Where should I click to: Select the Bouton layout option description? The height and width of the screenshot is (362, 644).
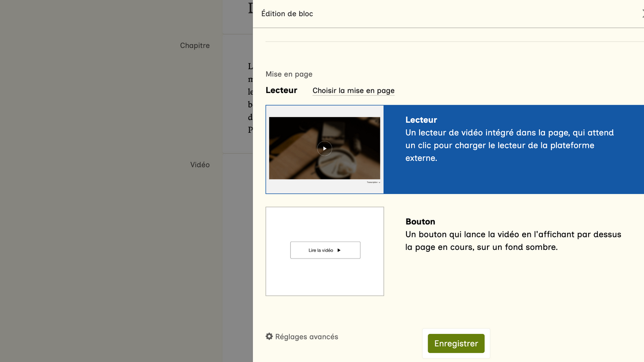[x=513, y=241]
